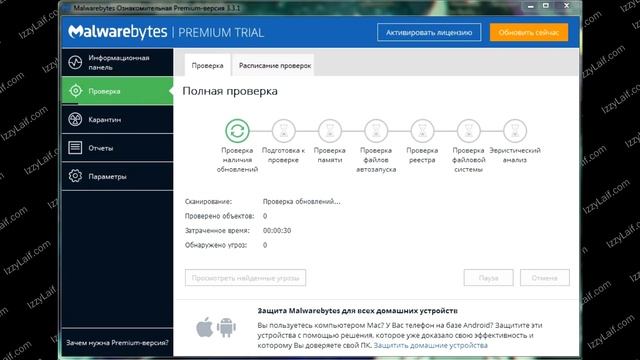Minimize the Malwarebytes window
The image size is (640, 360).
(x=530, y=6)
